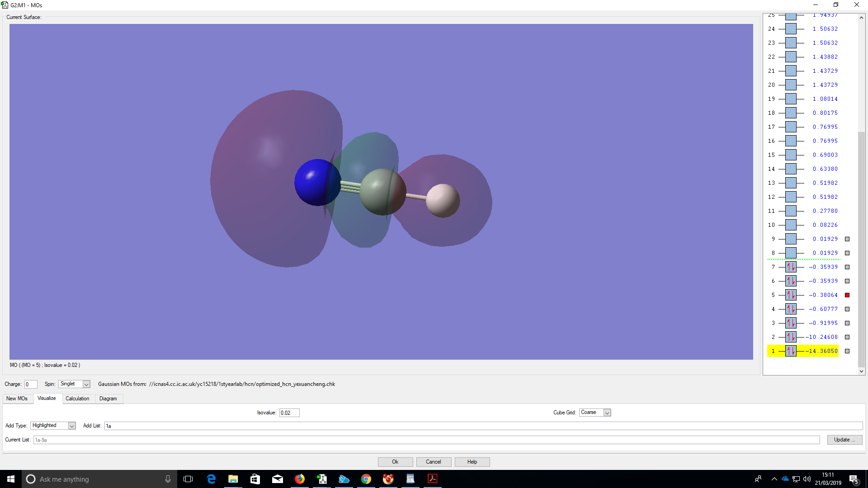This screenshot has width=868, height=488.
Task: Switch to the New MOs tab
Action: point(17,399)
